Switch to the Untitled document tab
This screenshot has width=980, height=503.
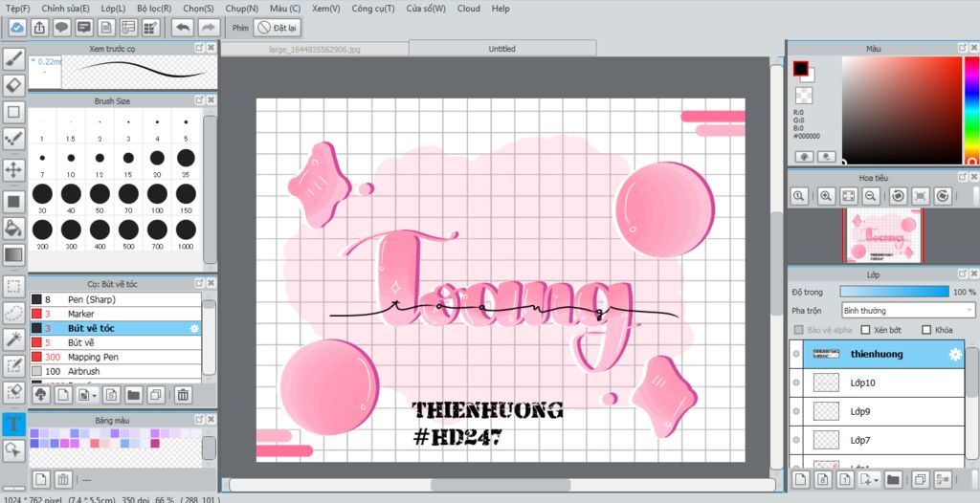pyautogui.click(x=501, y=49)
